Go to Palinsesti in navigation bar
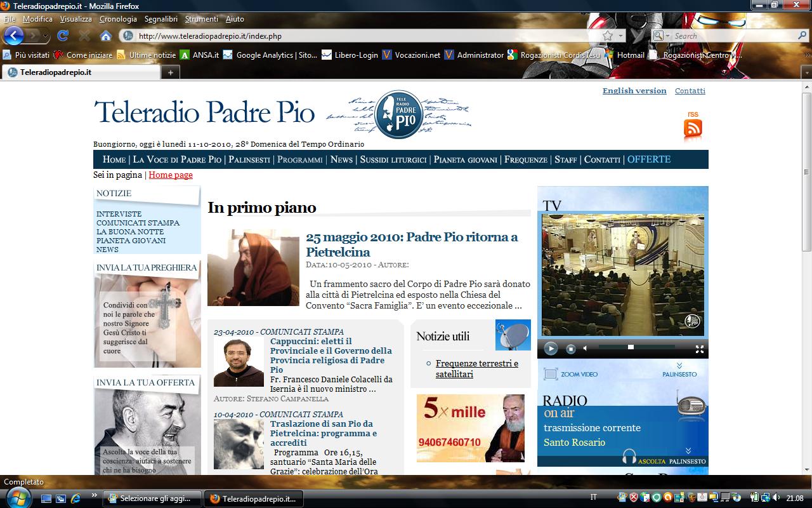The width and height of the screenshot is (812, 508). pyautogui.click(x=249, y=159)
